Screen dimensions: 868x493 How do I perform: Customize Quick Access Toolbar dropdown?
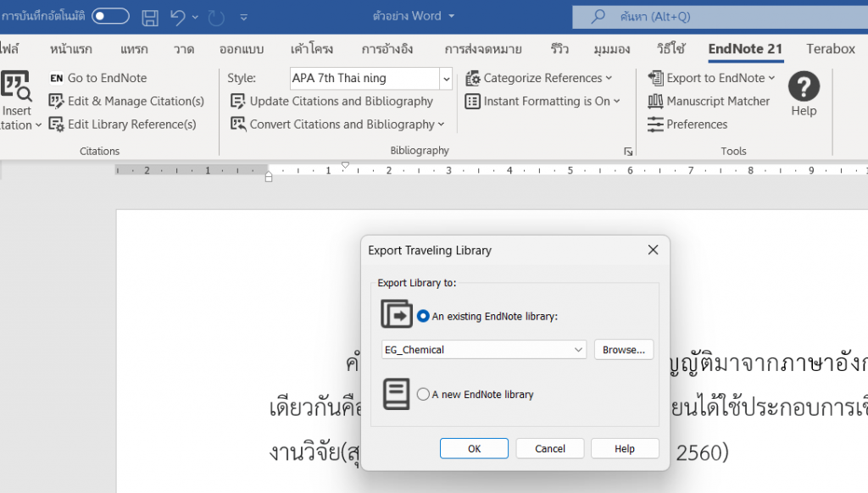pos(243,17)
